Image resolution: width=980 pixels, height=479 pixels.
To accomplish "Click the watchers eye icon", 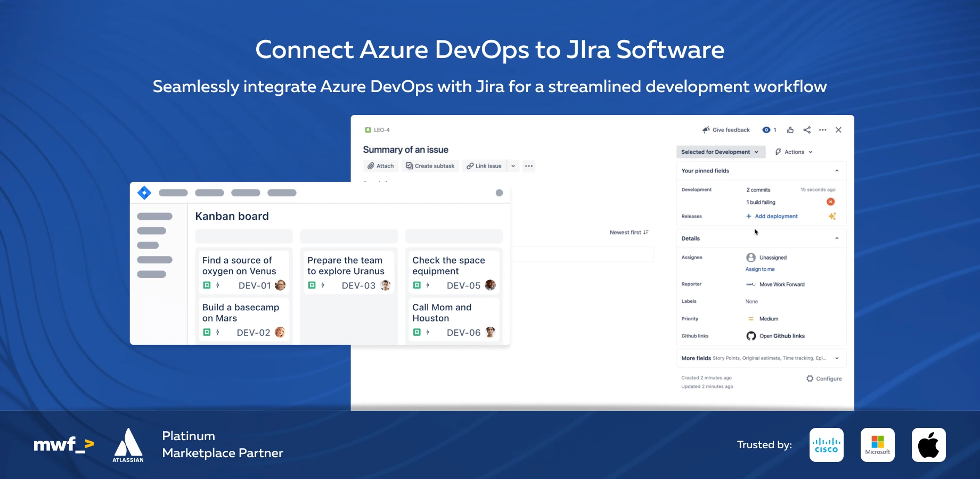I will pos(767,130).
